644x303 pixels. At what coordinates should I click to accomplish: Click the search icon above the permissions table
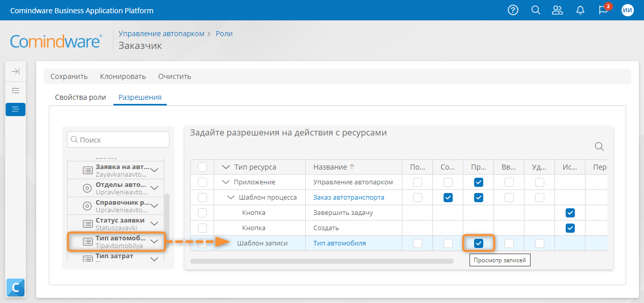tap(599, 147)
